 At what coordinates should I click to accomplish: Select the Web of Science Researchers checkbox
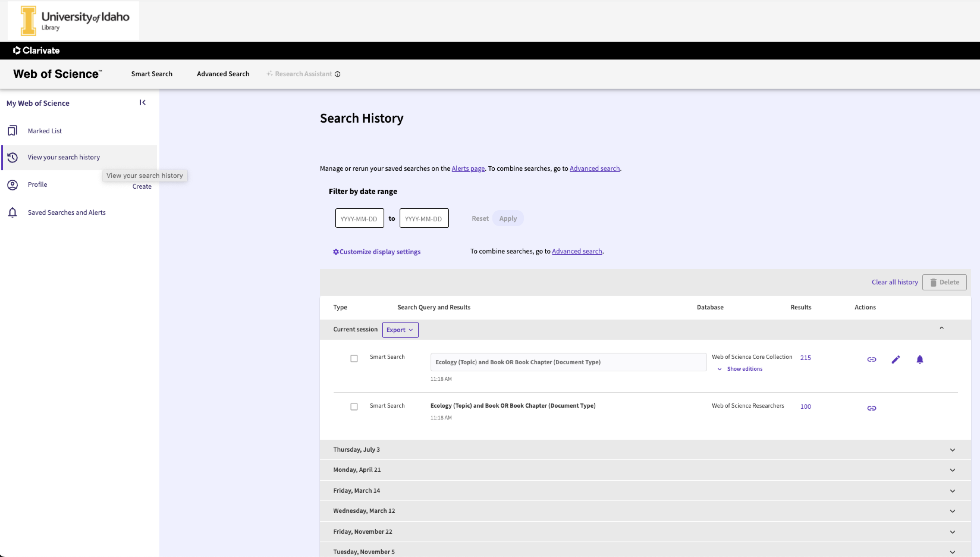[x=354, y=407]
